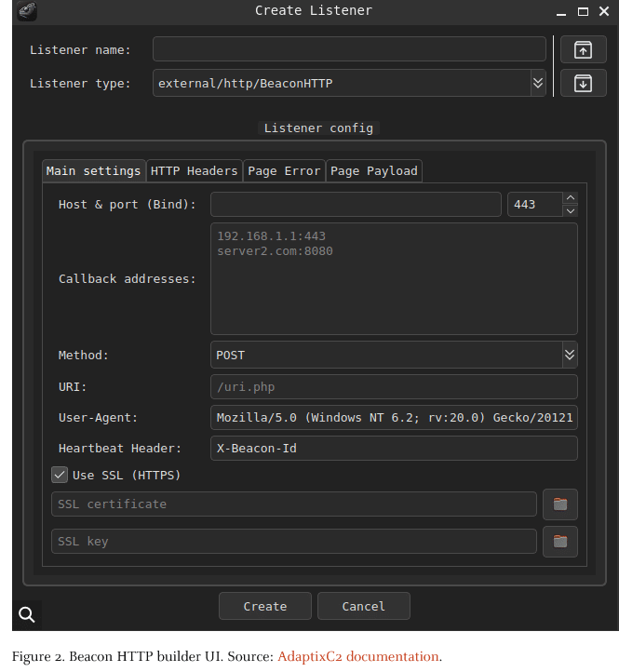Click the Cancel button
The image size is (619, 672).
tap(363, 606)
